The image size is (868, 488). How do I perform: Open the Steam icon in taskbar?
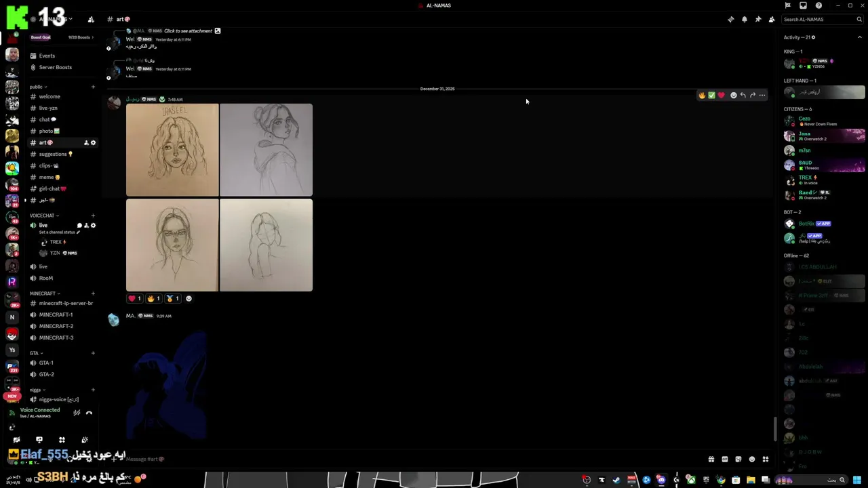(616, 480)
